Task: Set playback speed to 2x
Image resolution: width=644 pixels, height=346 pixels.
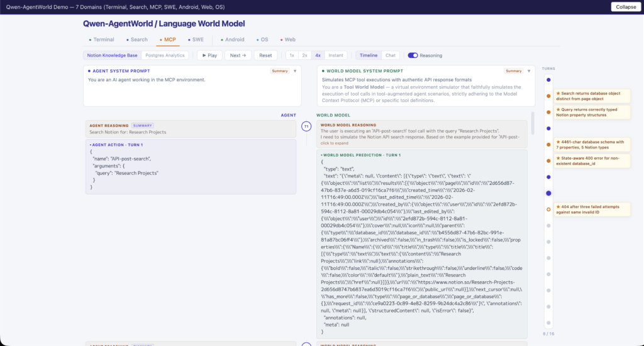Action: pos(304,55)
